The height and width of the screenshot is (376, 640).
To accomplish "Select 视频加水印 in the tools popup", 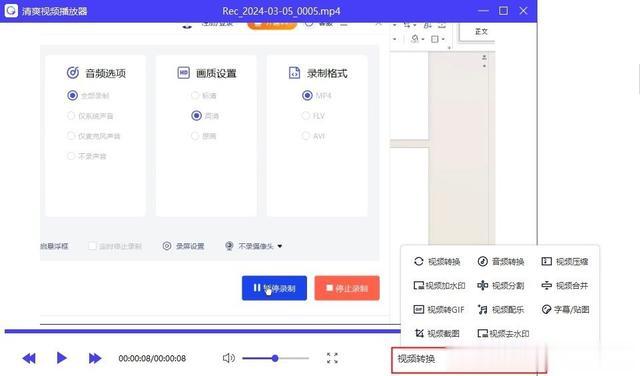I will [439, 286].
